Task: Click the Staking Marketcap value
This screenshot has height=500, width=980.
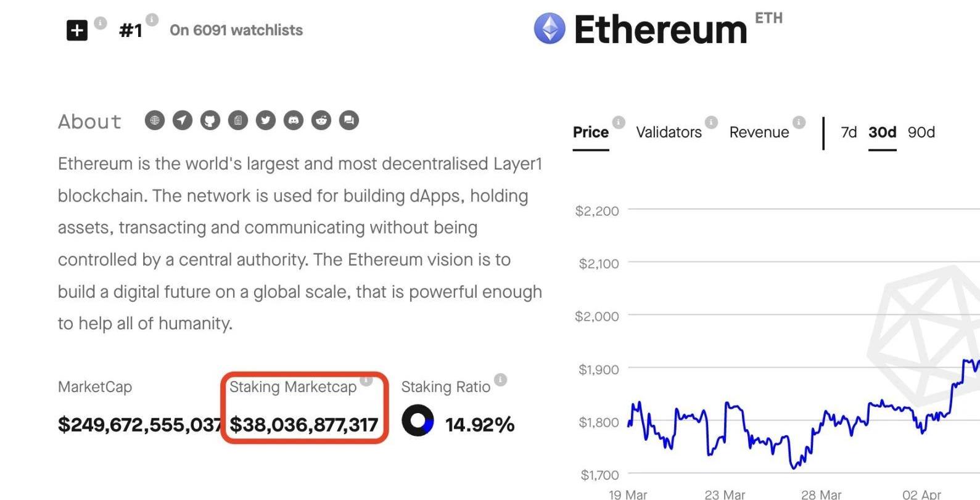Action: [x=303, y=425]
